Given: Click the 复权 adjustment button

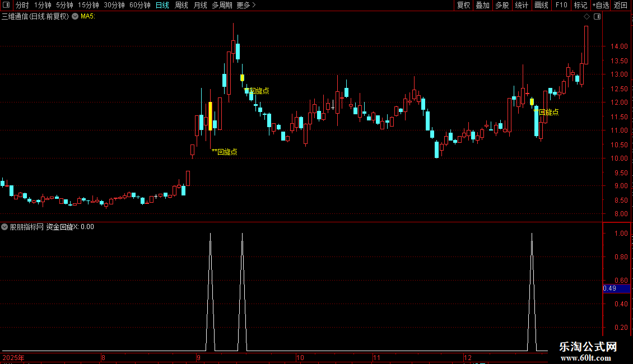Looking at the screenshot, I should pyautogui.click(x=463, y=5).
